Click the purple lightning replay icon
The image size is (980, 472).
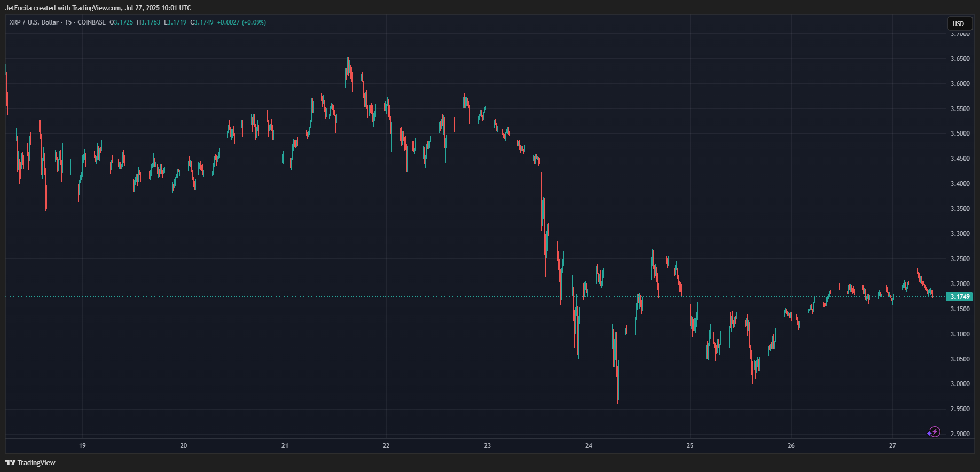pos(934,432)
